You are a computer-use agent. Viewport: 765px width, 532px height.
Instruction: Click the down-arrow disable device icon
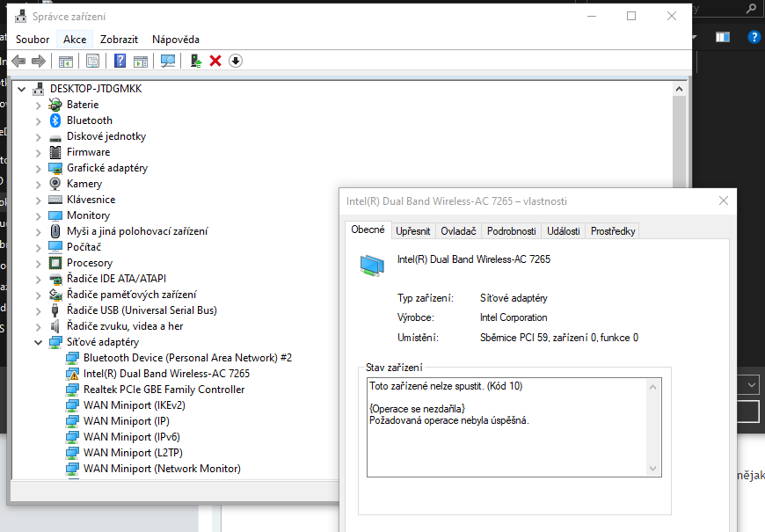coord(235,61)
